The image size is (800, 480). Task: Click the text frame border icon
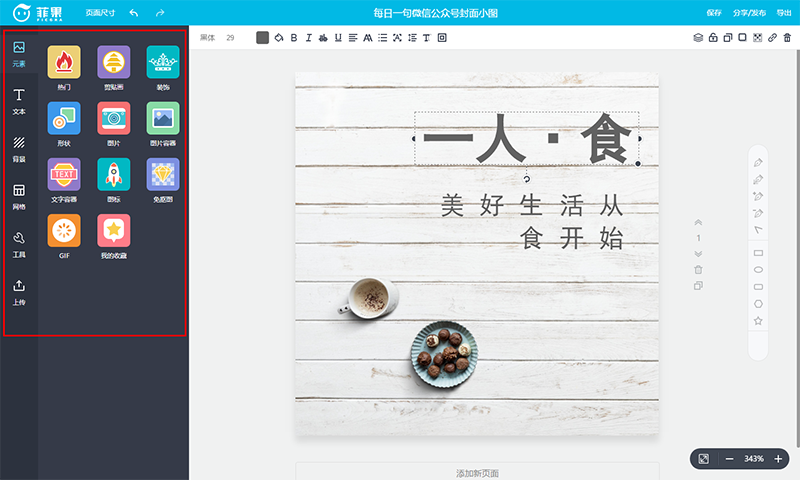pyautogui.click(x=442, y=38)
